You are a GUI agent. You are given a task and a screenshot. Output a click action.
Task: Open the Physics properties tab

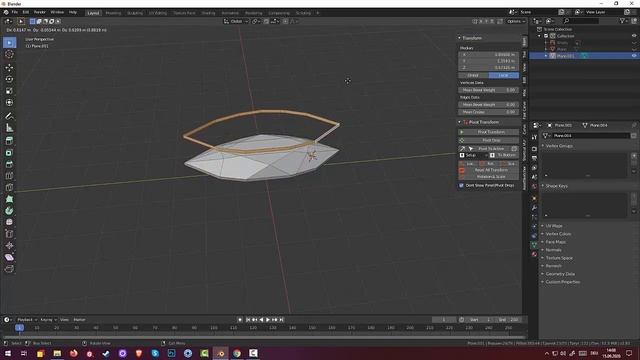(534, 227)
